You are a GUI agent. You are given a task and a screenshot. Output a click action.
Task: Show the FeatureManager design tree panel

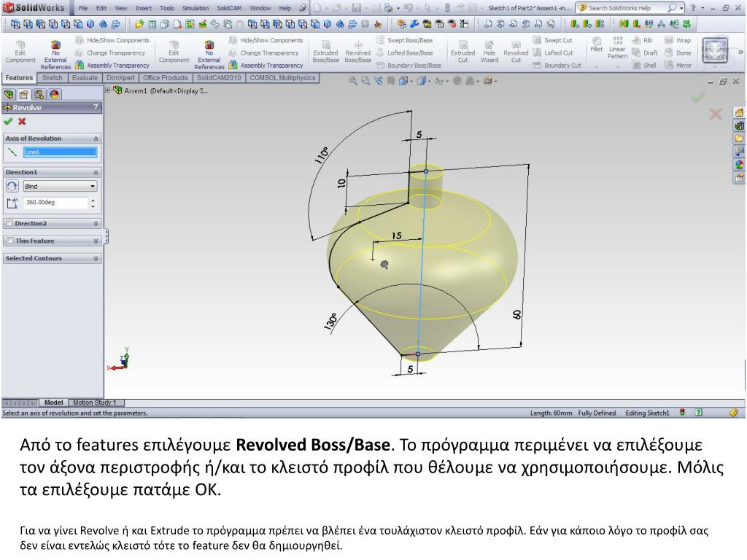click(x=9, y=94)
